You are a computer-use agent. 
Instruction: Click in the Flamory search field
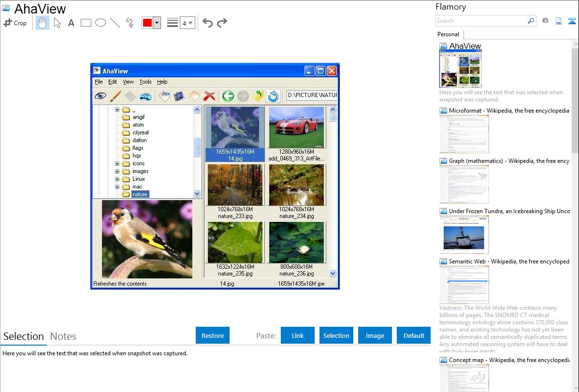coord(481,21)
